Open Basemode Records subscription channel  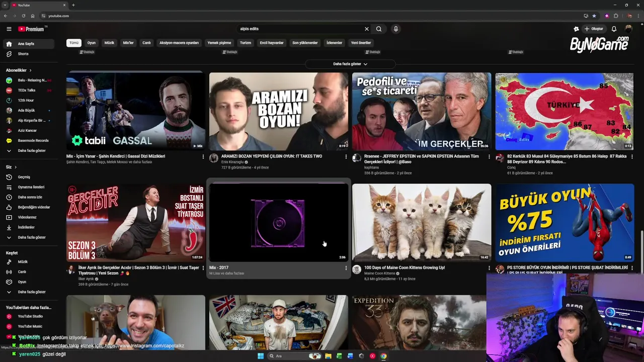click(28, 141)
